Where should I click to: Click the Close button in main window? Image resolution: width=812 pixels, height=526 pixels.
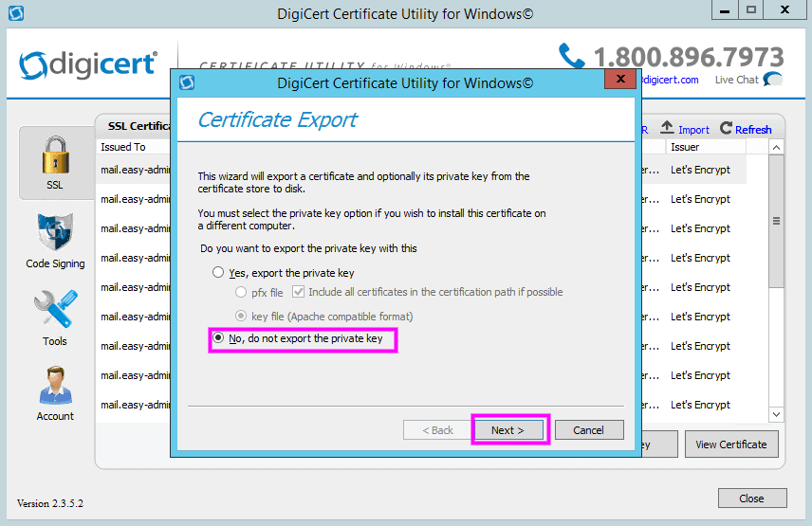tap(752, 499)
